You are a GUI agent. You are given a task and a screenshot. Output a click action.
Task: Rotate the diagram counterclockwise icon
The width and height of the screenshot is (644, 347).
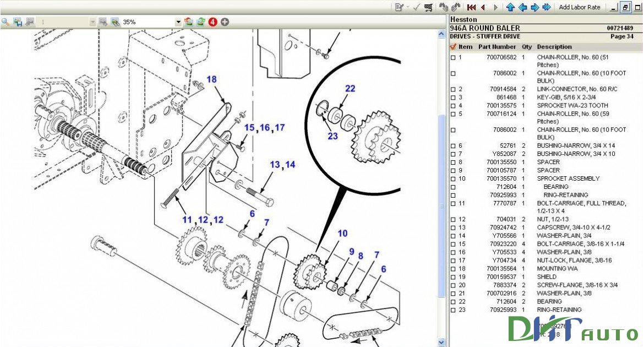click(188, 22)
